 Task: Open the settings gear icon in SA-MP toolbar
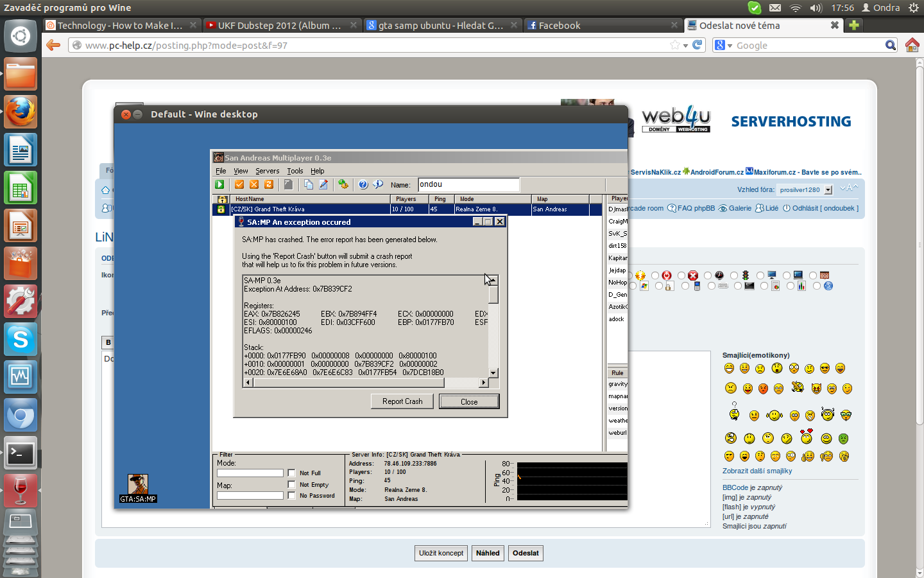pos(343,184)
